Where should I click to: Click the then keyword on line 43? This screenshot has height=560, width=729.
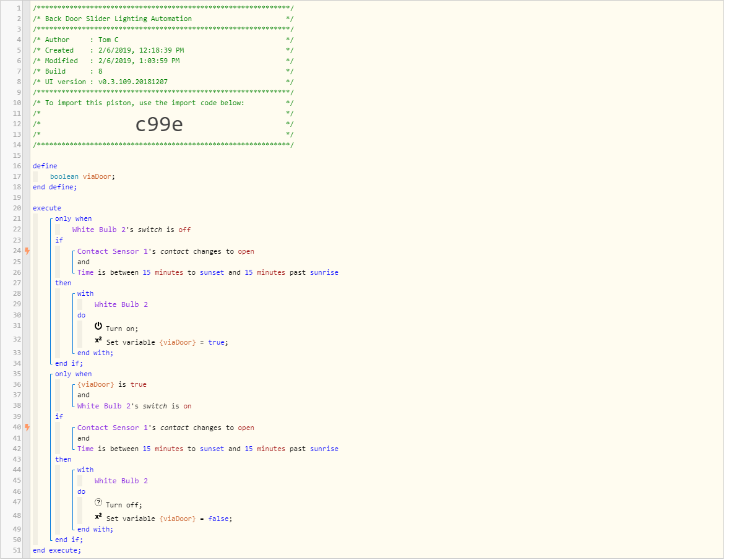63,459
